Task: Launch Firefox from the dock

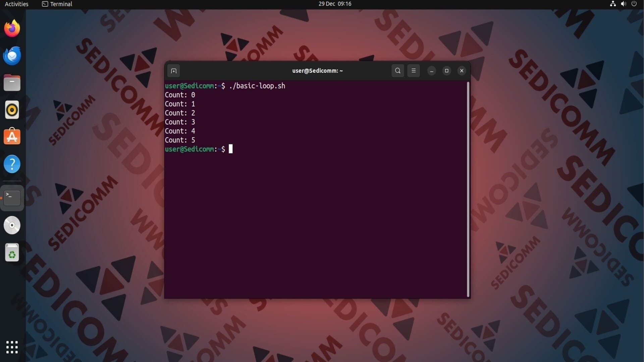Action: [12, 28]
